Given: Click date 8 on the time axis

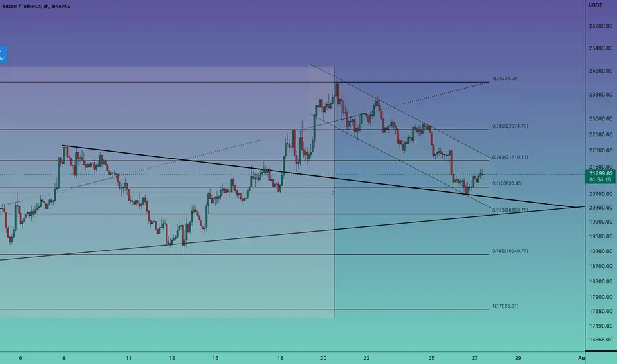Looking at the screenshot, I should click(x=64, y=358).
